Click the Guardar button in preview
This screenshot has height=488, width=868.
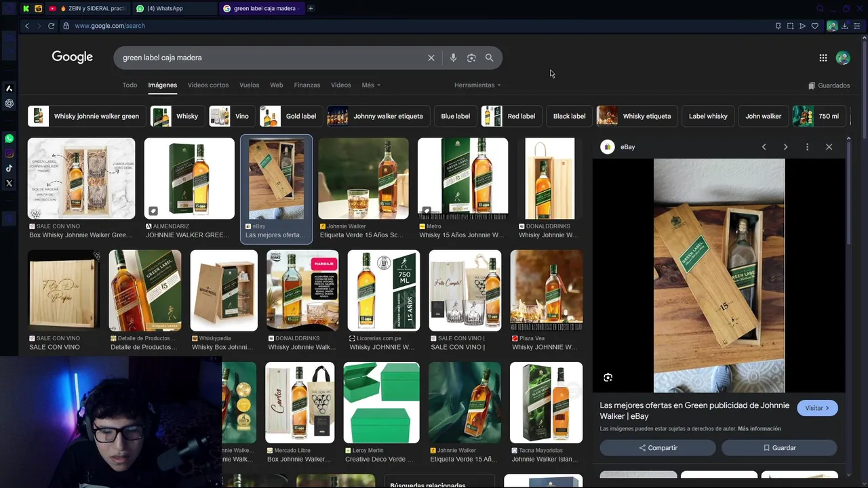click(779, 448)
